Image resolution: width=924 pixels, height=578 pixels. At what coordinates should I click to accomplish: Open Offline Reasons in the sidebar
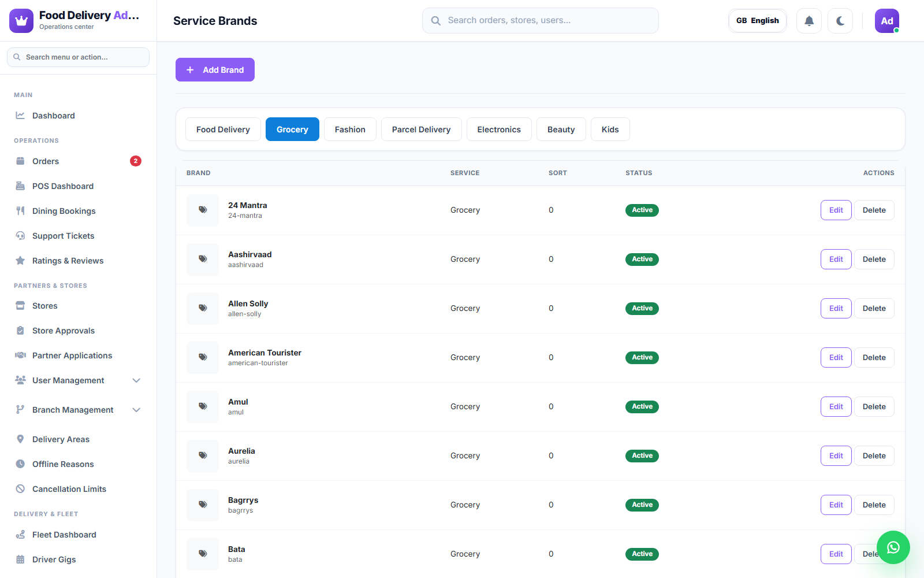pyautogui.click(x=78, y=464)
